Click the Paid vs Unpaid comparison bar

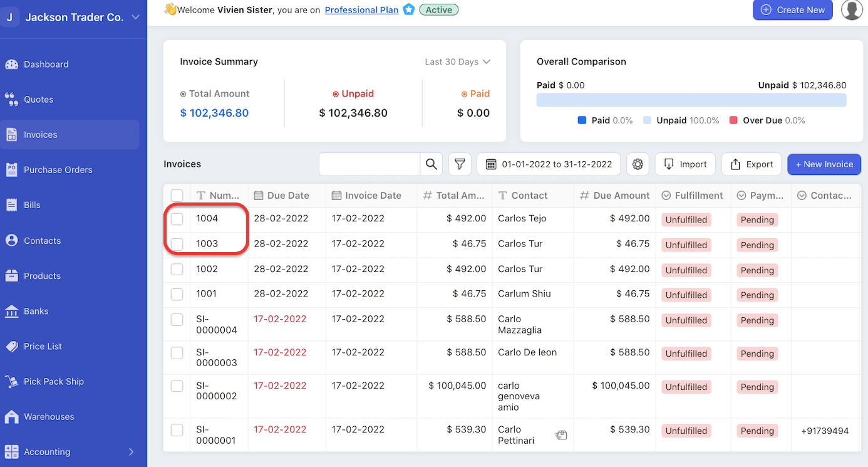(x=691, y=100)
